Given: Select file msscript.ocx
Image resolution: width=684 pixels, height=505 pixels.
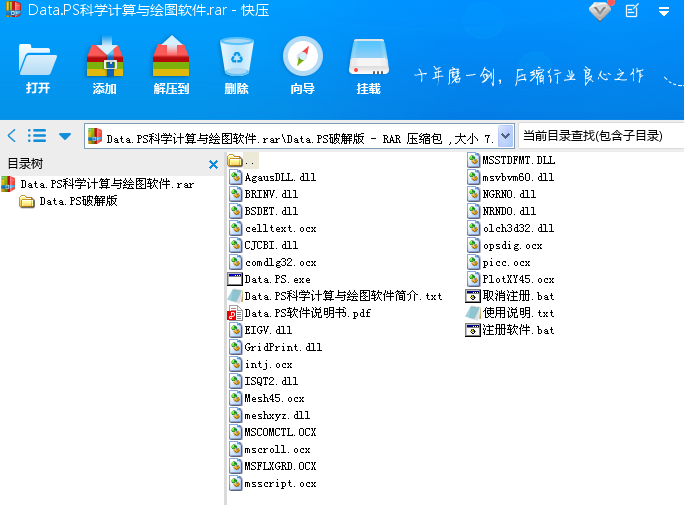Looking at the screenshot, I should pyautogui.click(x=273, y=483).
